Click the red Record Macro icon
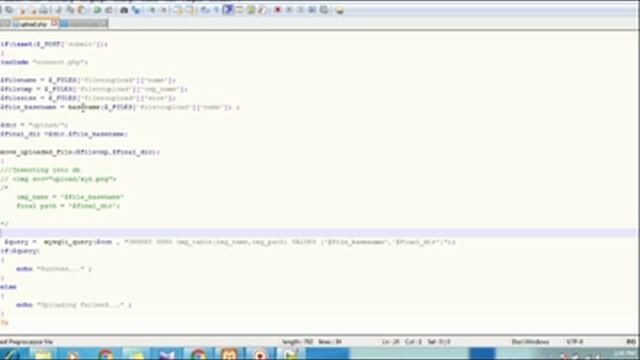The width and height of the screenshot is (640, 360). tap(278, 10)
